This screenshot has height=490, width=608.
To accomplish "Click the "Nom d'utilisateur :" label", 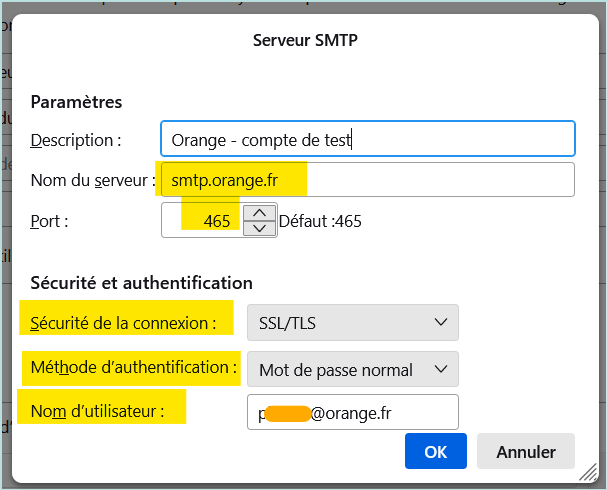I will click(x=97, y=410).
